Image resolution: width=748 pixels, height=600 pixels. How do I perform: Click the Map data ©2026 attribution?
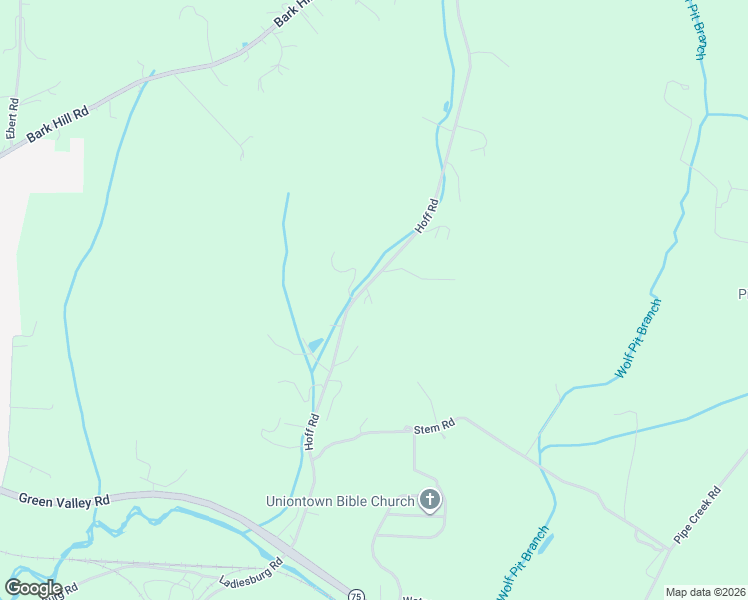[x=706, y=592]
